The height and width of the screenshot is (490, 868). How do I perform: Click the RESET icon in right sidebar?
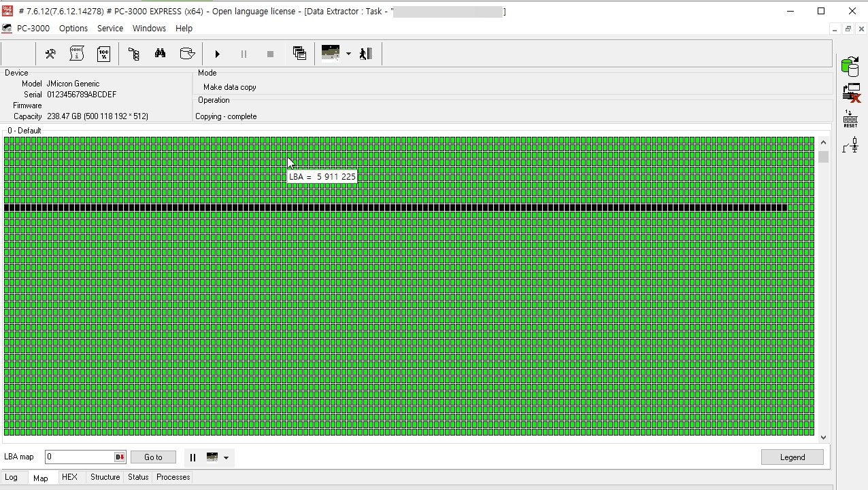[850, 119]
